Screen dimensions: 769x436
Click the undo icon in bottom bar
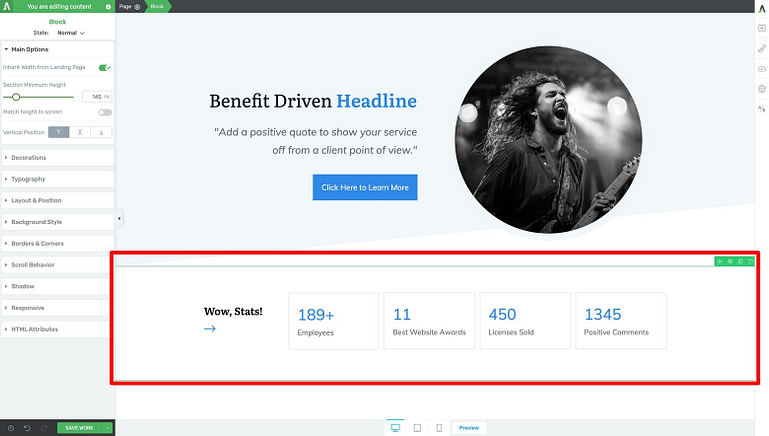pos(26,428)
